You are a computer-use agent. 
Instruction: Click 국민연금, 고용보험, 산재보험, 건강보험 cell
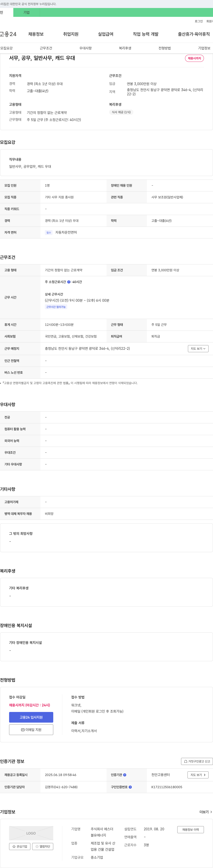coord(71,336)
